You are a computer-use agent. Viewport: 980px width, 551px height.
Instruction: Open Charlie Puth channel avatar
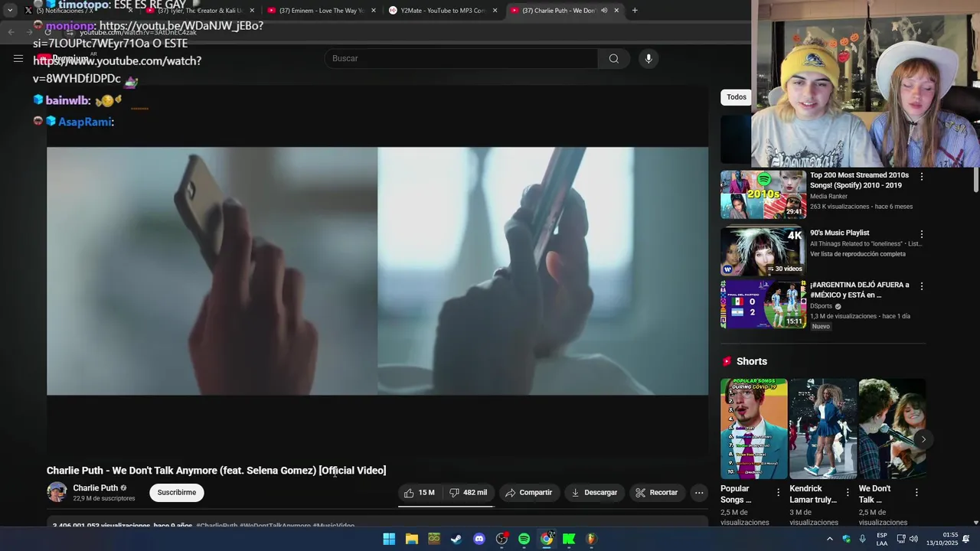[57, 492]
